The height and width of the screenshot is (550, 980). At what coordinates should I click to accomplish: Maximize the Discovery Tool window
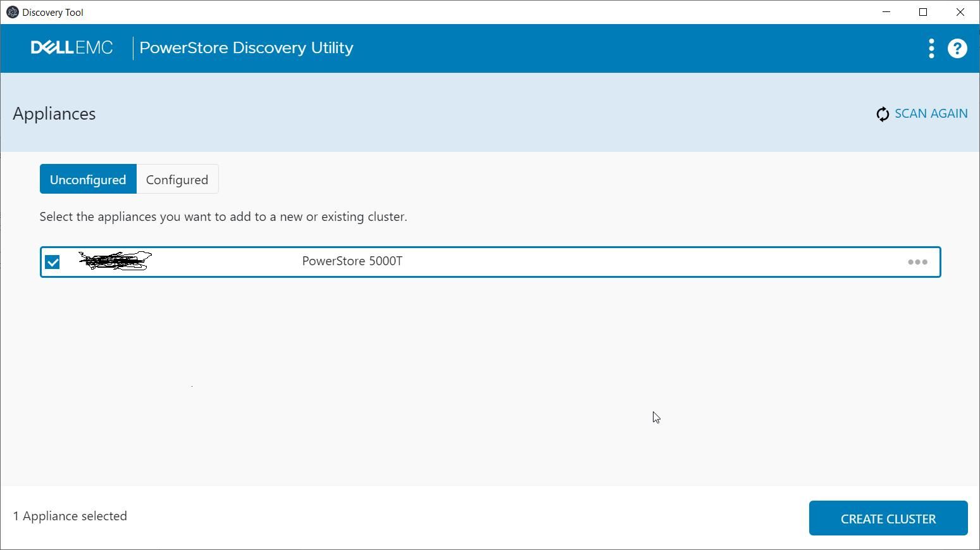(x=923, y=12)
